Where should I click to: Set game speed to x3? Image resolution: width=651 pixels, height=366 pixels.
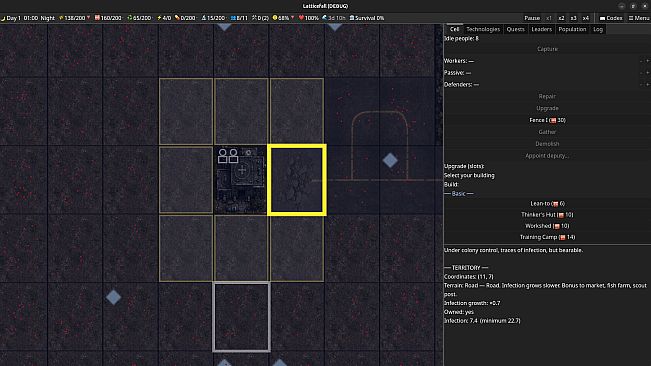coord(573,18)
